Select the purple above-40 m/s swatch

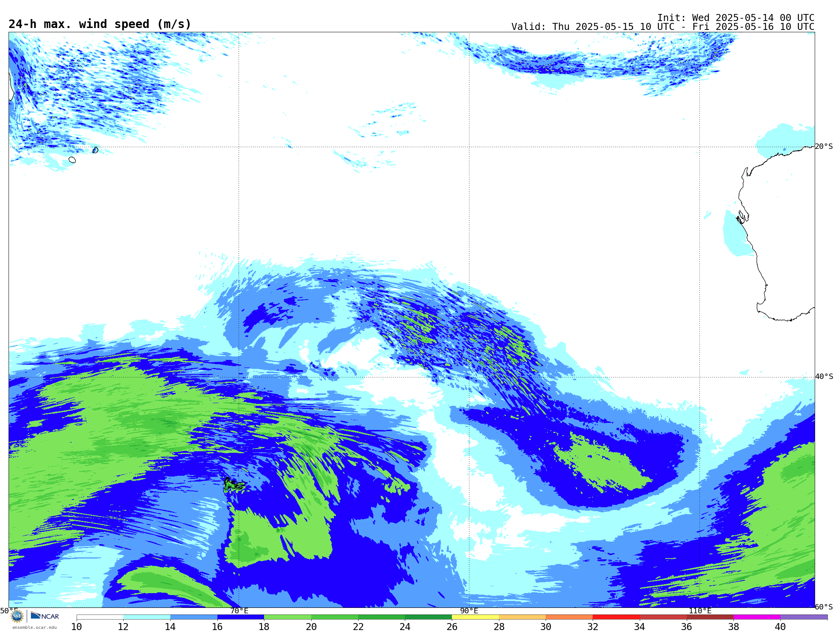(804, 617)
